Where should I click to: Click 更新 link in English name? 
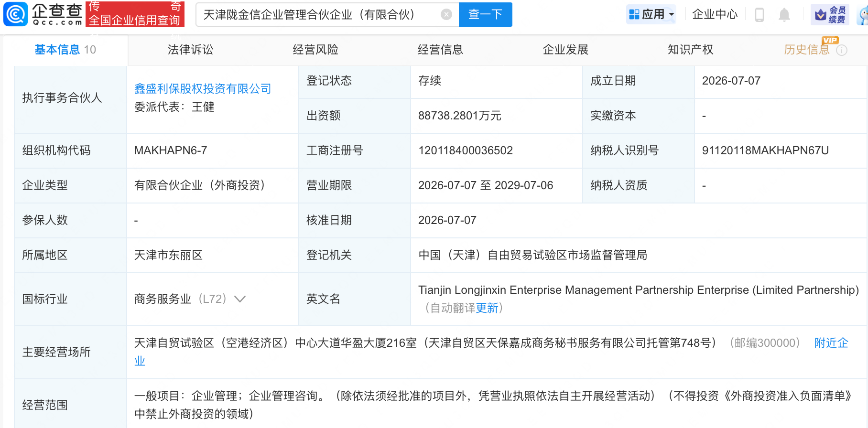(487, 308)
